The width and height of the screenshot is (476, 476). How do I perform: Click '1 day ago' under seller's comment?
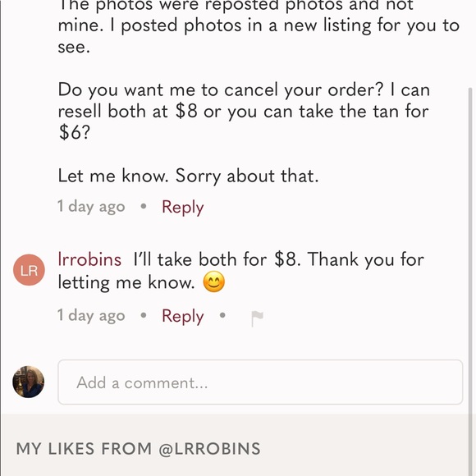91,207
